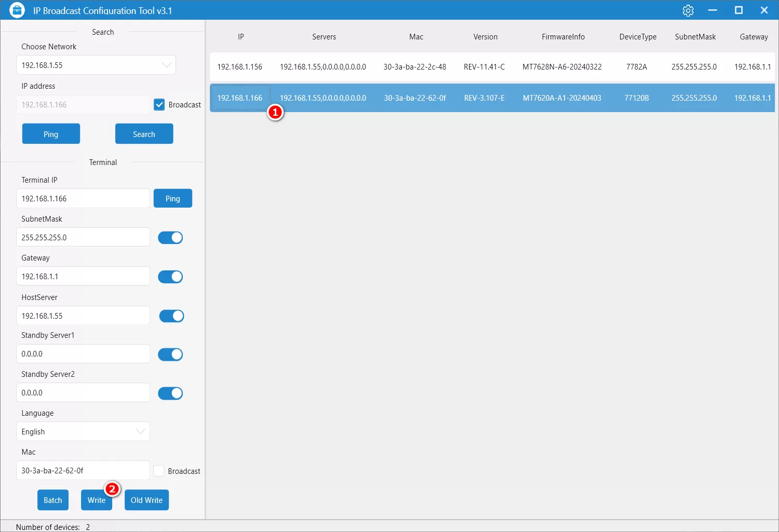The image size is (779, 532).
Task: Click the Write button
Action: (96, 500)
